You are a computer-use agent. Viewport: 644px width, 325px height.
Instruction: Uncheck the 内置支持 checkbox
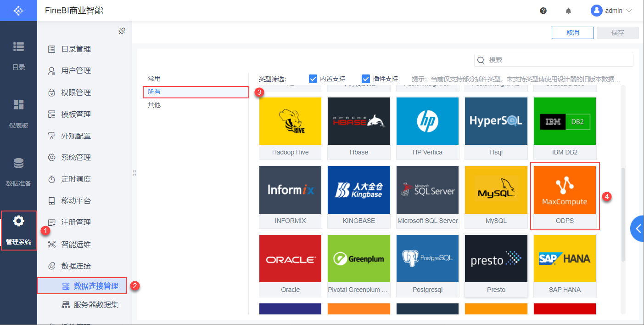tap(313, 79)
